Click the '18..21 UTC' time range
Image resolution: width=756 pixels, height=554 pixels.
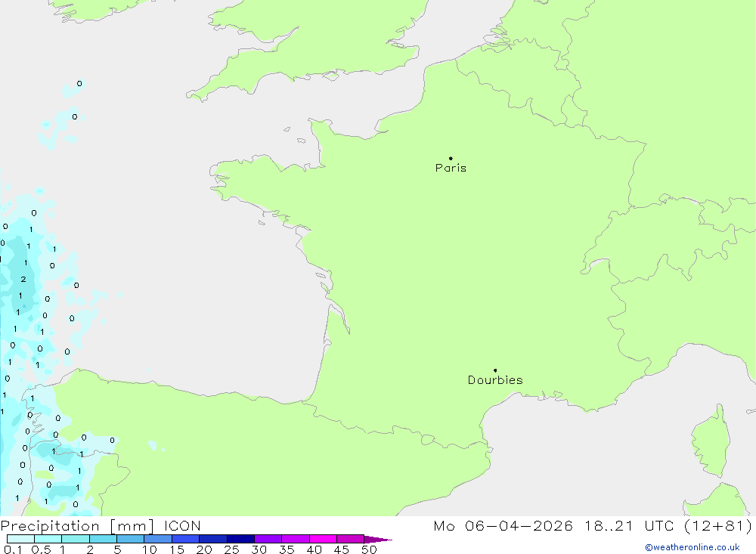[x=629, y=526]
